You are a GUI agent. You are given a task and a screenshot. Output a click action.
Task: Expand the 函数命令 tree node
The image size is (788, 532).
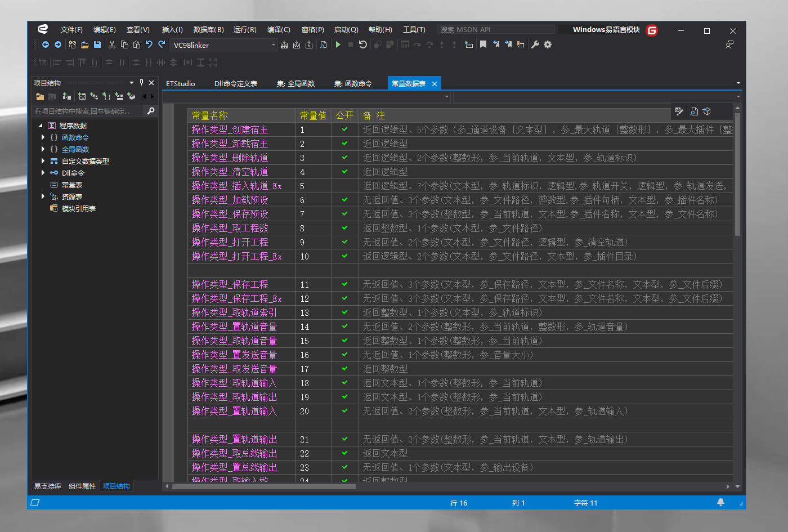[x=43, y=137]
